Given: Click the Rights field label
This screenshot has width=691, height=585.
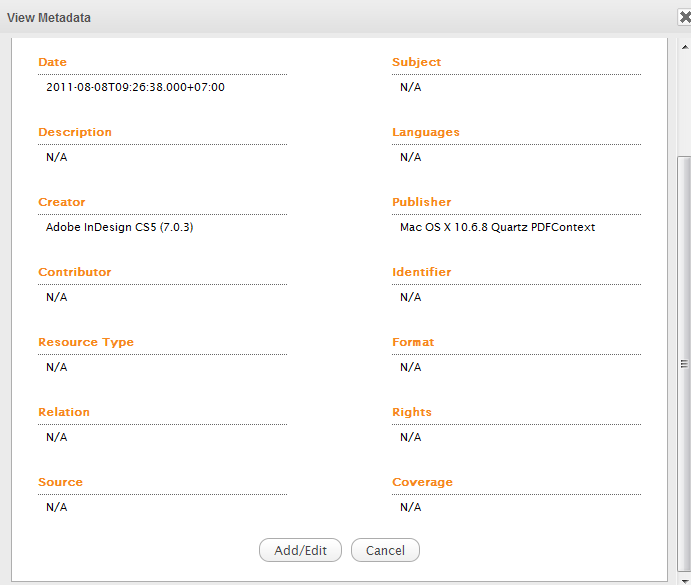Looking at the screenshot, I should click(x=412, y=412).
